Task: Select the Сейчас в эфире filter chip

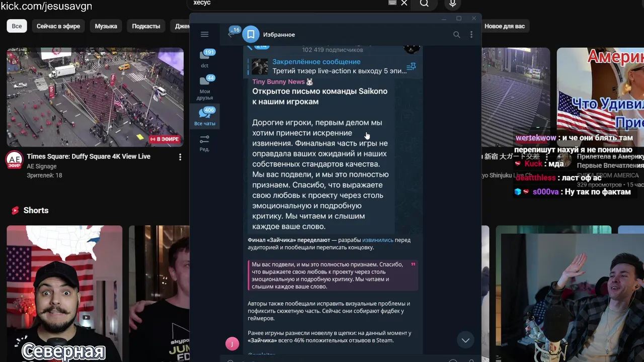Action: click(x=58, y=26)
